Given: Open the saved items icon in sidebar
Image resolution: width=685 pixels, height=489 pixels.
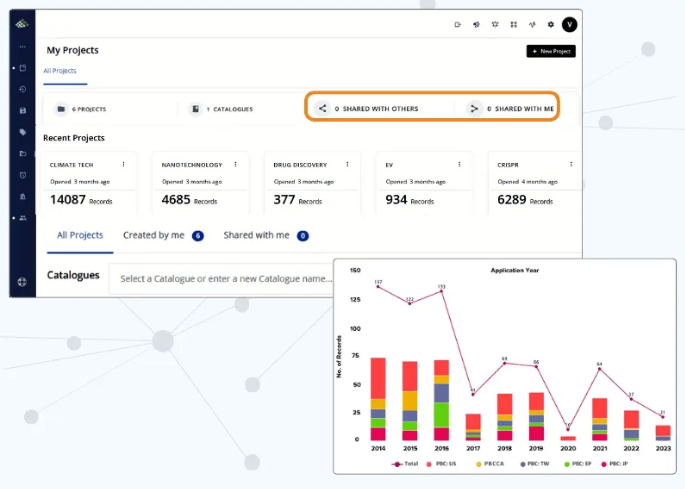Looking at the screenshot, I should pos(22,110).
